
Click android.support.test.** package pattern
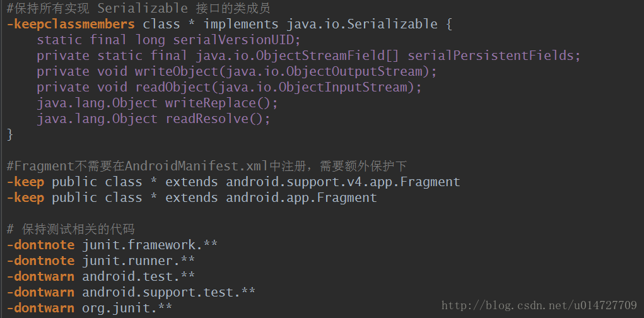(169, 292)
